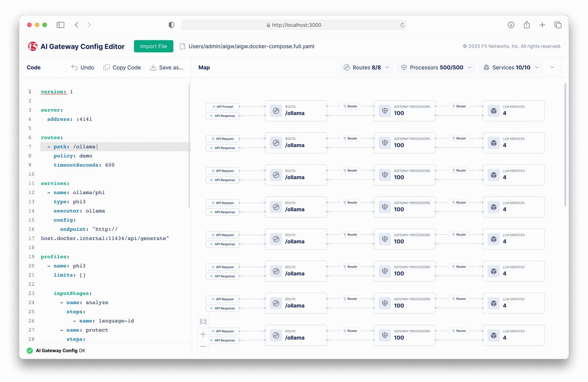
Task: Reload the page using the refresh icon
Action: pyautogui.click(x=402, y=25)
